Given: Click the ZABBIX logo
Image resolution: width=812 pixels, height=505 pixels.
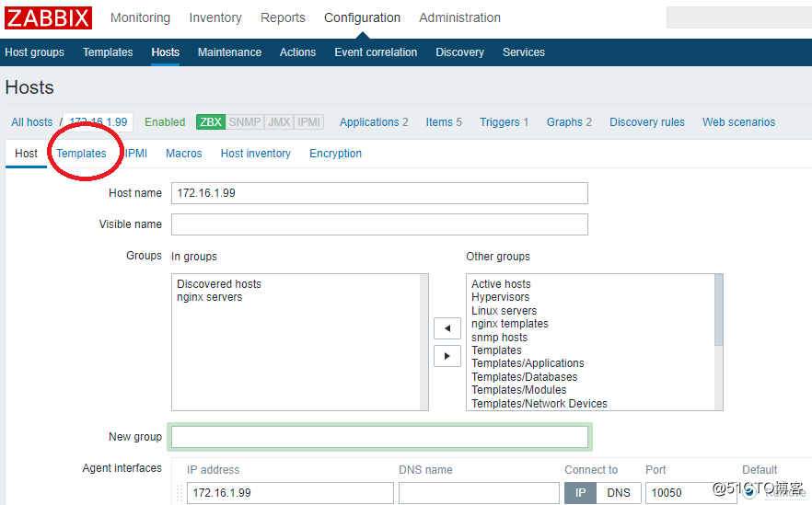Looking at the screenshot, I should tap(48, 18).
